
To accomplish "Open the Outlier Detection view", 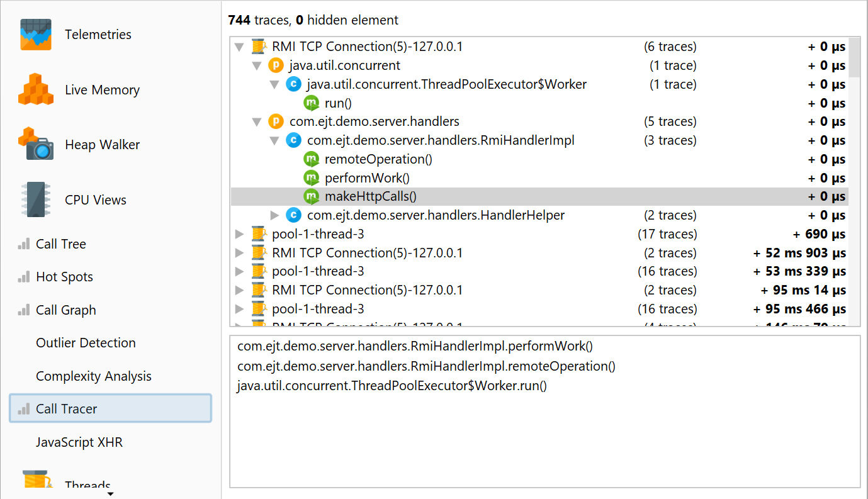I will pyautogui.click(x=86, y=343).
